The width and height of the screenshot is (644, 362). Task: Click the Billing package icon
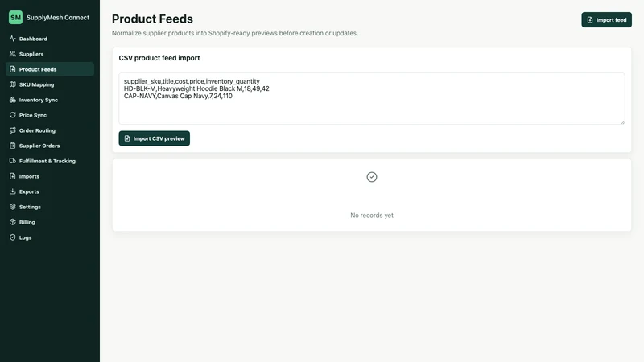pyautogui.click(x=13, y=222)
